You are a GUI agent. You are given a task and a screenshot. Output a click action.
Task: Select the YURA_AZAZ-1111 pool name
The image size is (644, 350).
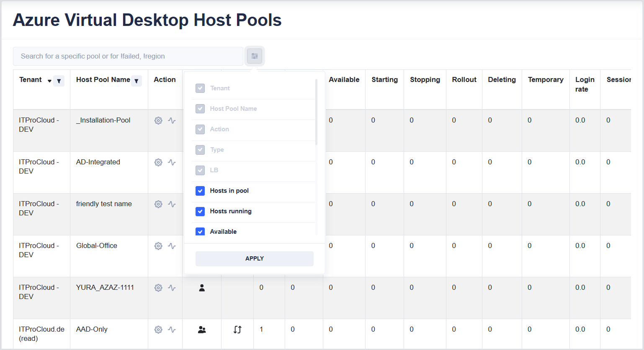click(x=105, y=287)
